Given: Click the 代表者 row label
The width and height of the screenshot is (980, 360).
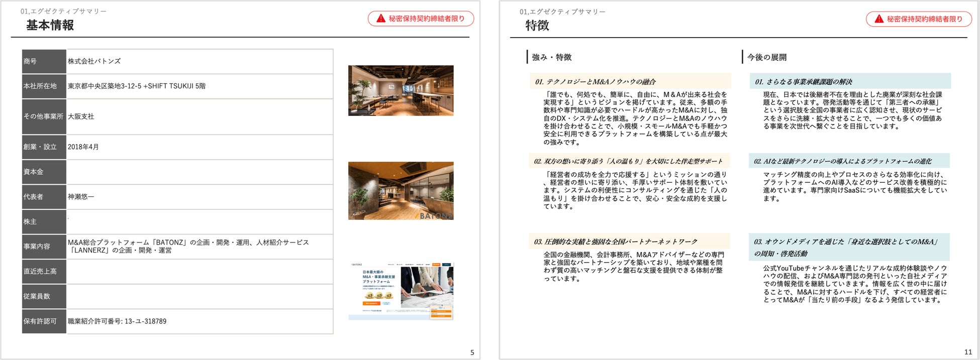Looking at the screenshot, I should tap(44, 197).
